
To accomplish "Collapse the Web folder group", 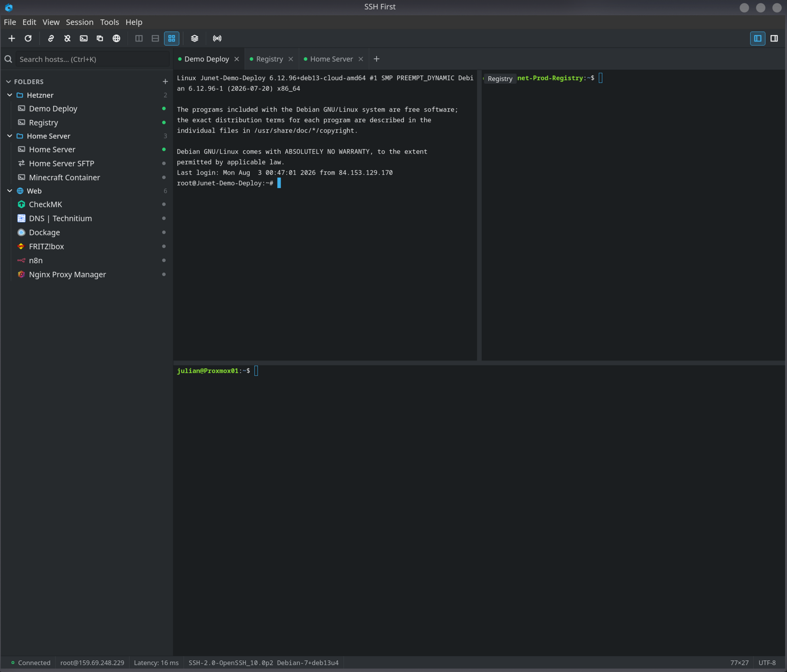I will point(10,191).
